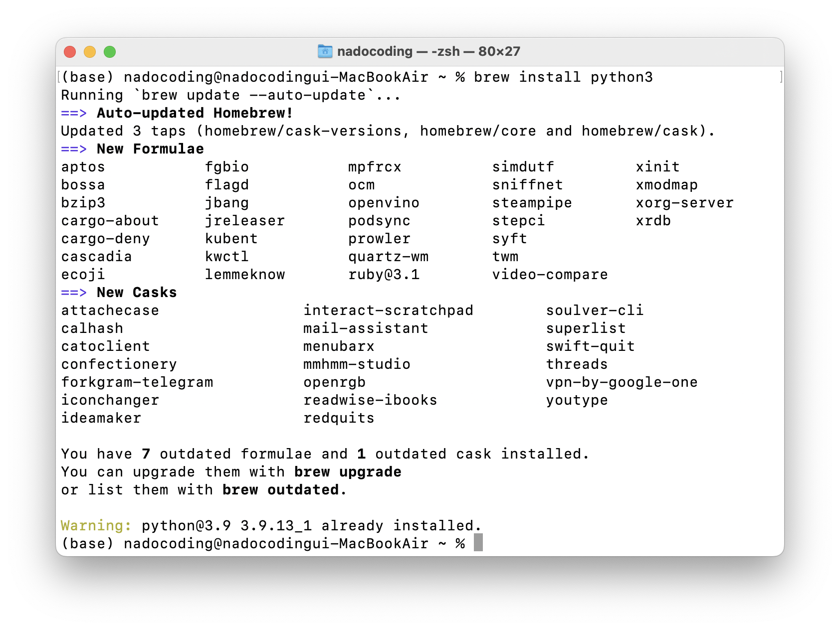Click the cask name 'menubarx'
The height and width of the screenshot is (630, 840).
[339, 346]
